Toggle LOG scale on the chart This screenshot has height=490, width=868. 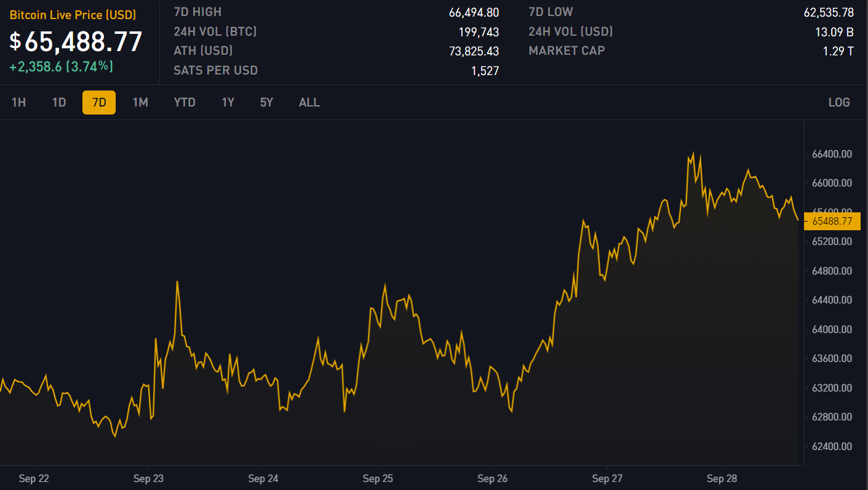coord(839,102)
